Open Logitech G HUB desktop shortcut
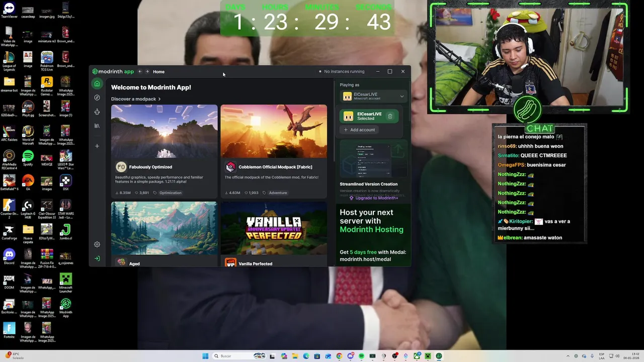Screen dimensions: 644x362 click(28, 209)
